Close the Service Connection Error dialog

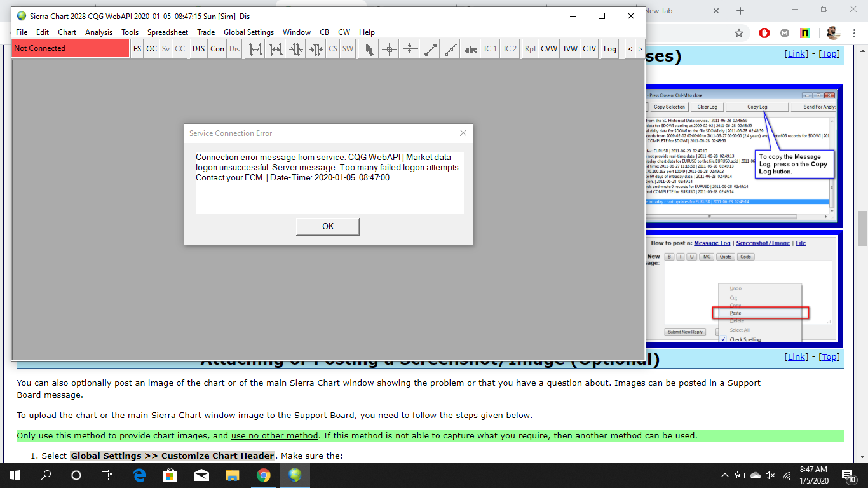tap(463, 133)
